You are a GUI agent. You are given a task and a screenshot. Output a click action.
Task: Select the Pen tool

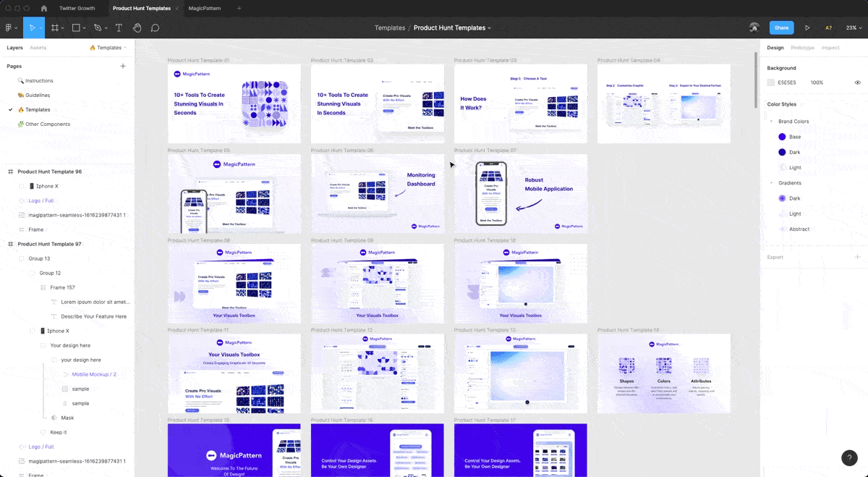click(x=98, y=28)
